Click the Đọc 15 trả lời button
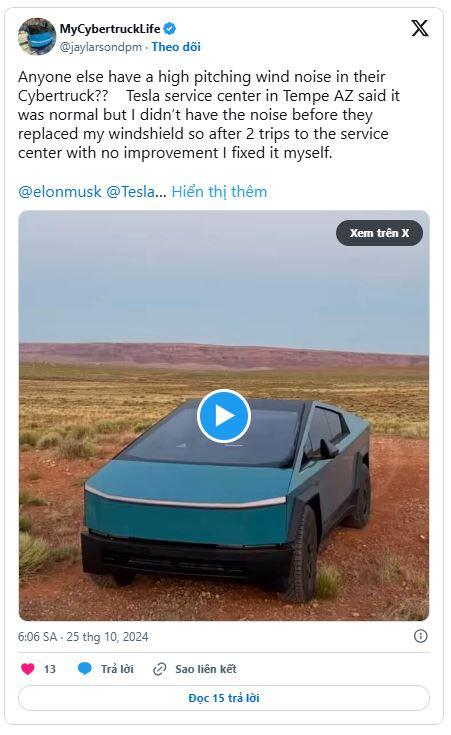This screenshot has width=451, height=735. [x=224, y=698]
